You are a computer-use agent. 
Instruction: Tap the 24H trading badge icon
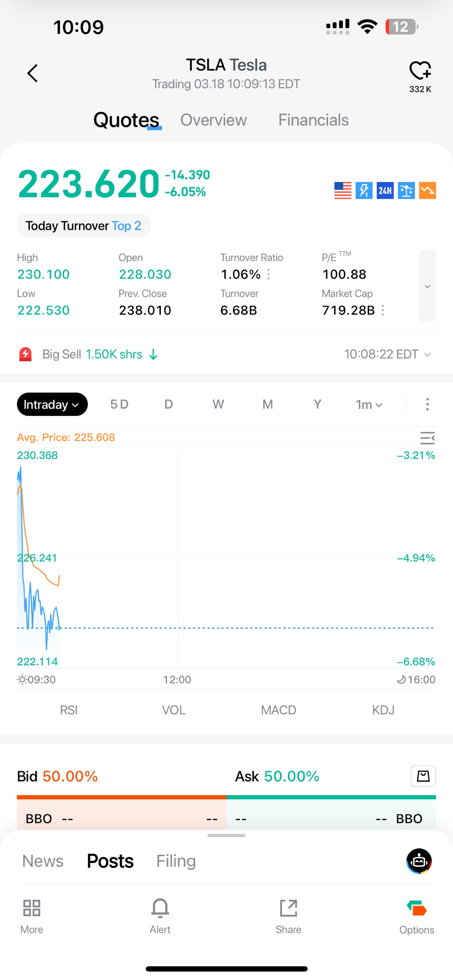(x=385, y=190)
